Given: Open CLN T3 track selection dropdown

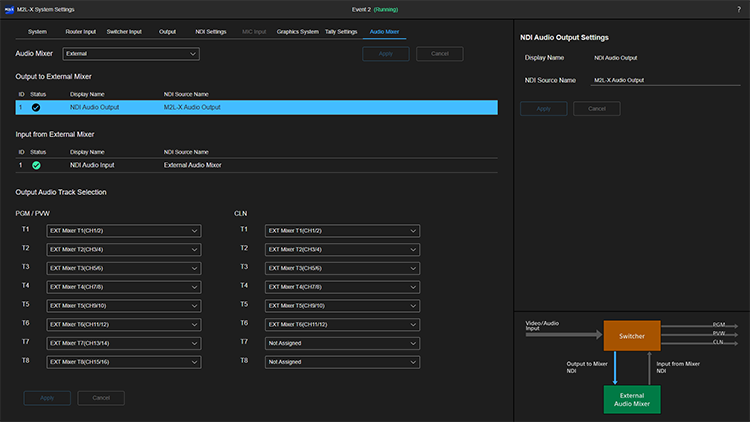Looking at the screenshot, I should [x=342, y=267].
